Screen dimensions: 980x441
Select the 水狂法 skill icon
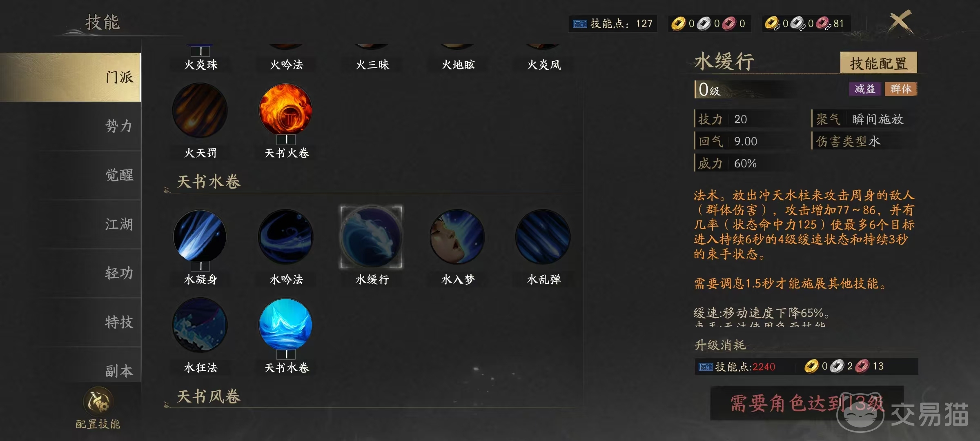point(200,325)
